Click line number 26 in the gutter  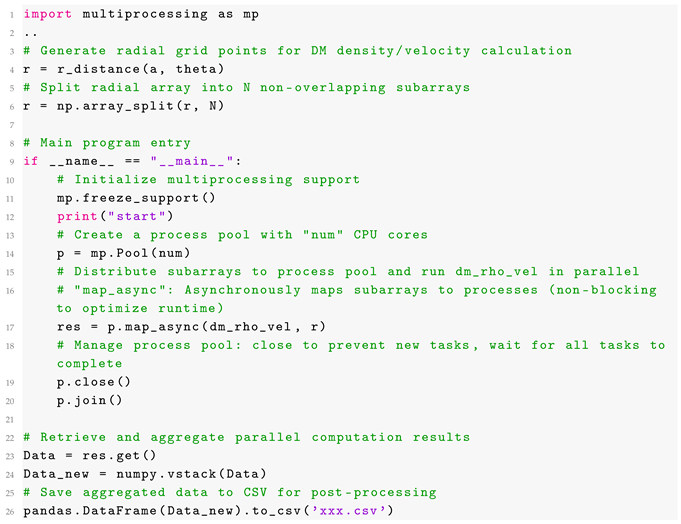click(9, 513)
